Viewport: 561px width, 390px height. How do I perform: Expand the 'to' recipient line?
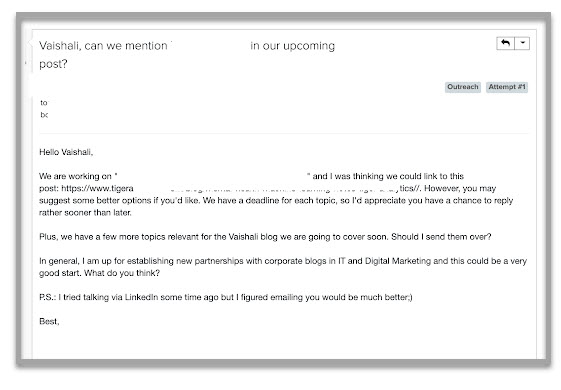(x=44, y=103)
